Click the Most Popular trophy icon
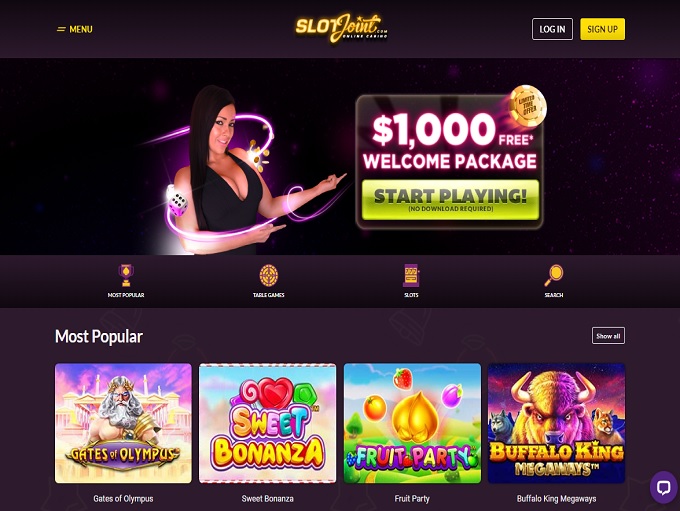 (126, 275)
